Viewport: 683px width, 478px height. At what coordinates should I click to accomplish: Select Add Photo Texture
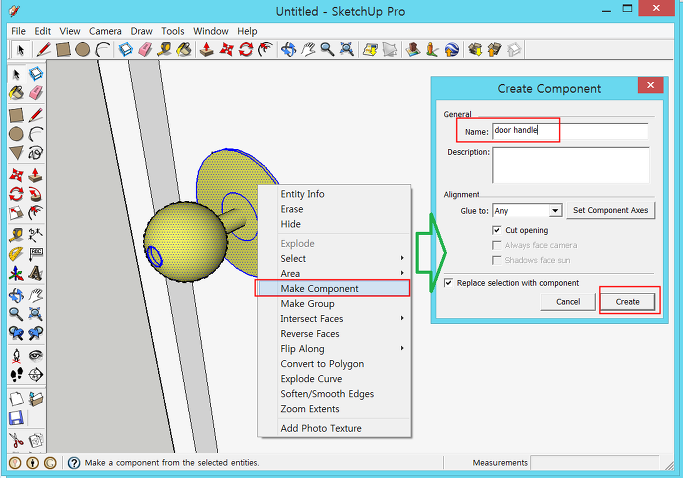point(334,428)
